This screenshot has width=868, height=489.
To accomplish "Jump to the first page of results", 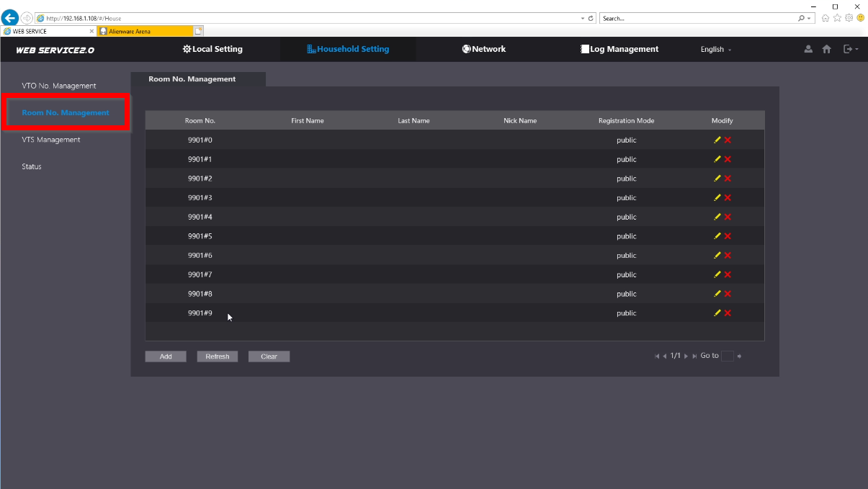I will pos(657,356).
